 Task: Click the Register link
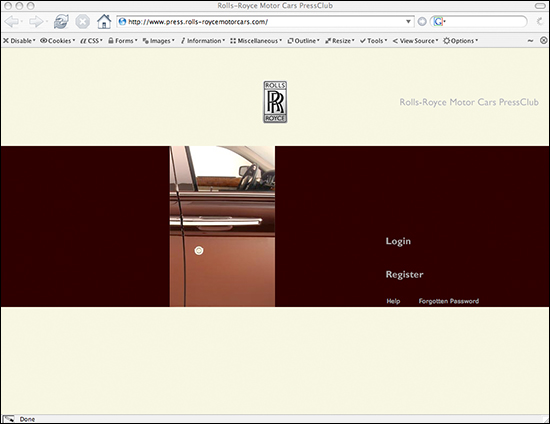[404, 274]
